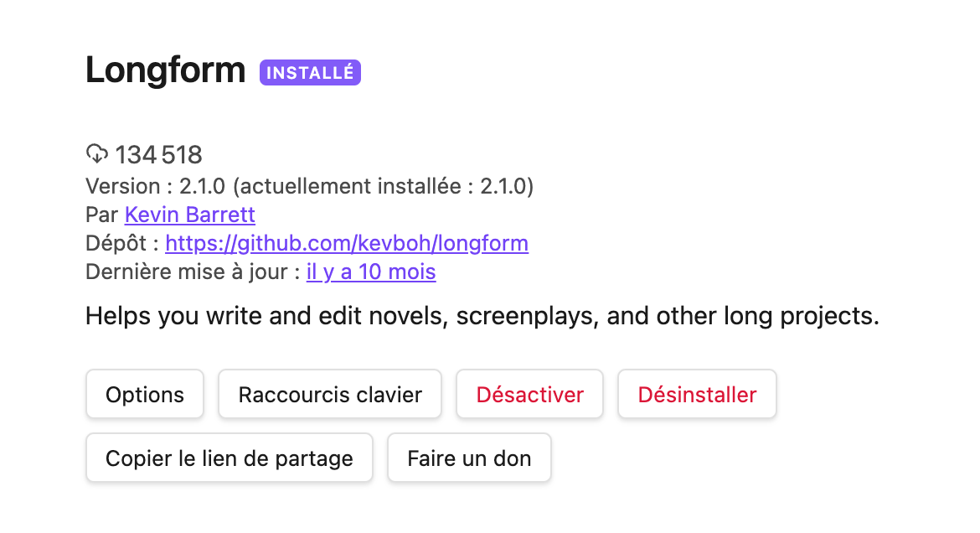The image size is (980, 533).
Task: Click the "il y a 10 mois" link
Action: (x=371, y=272)
